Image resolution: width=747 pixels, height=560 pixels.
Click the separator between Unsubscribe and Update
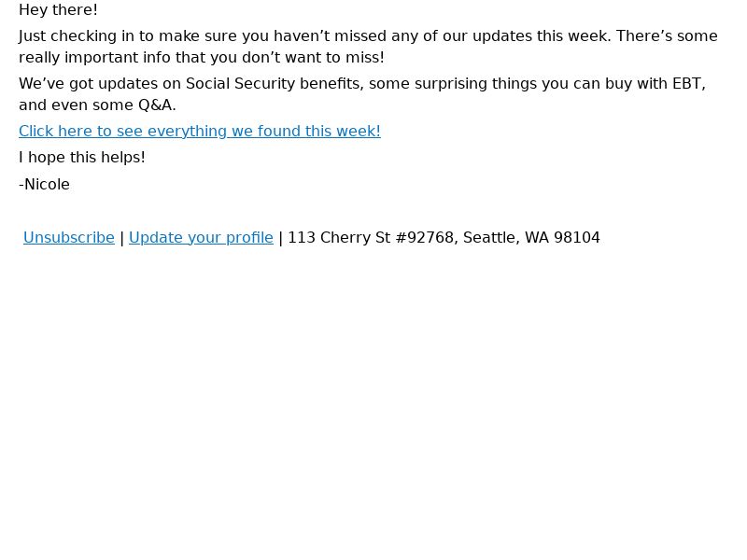tap(122, 238)
